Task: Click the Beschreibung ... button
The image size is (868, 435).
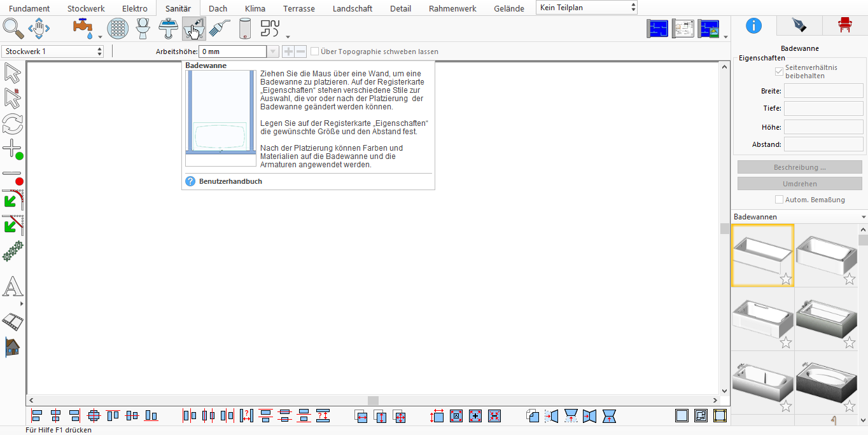Action: point(799,167)
